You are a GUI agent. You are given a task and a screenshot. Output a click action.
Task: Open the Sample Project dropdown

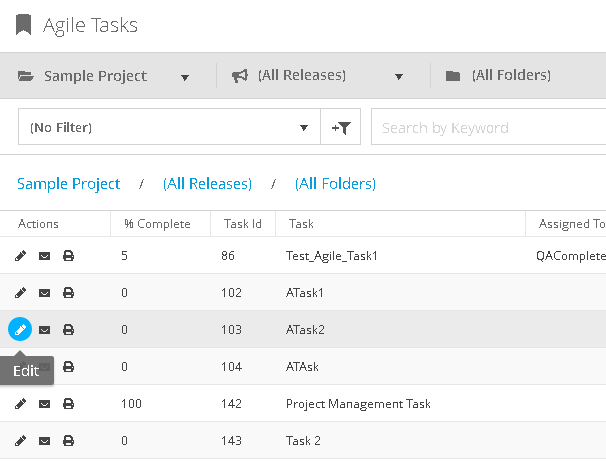tap(104, 76)
